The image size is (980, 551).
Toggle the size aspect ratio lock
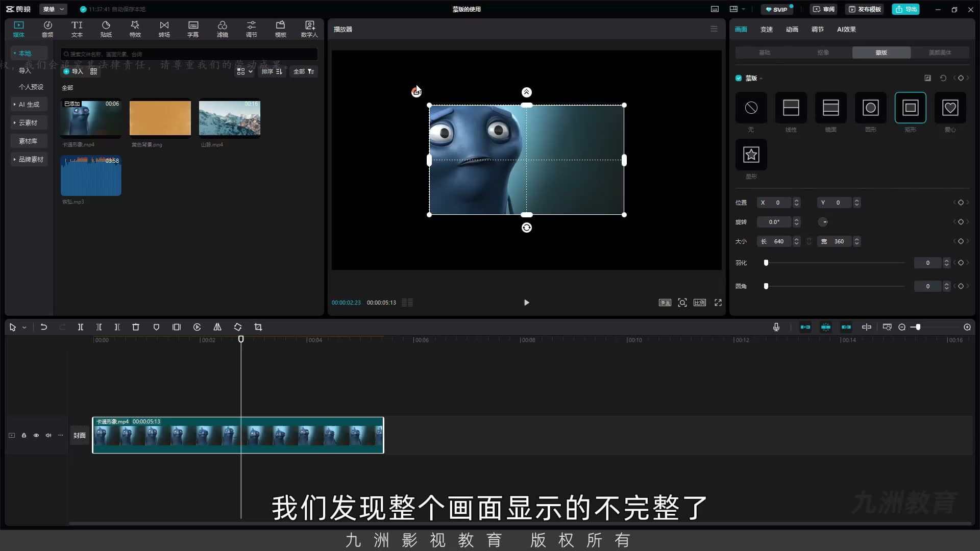(x=809, y=241)
